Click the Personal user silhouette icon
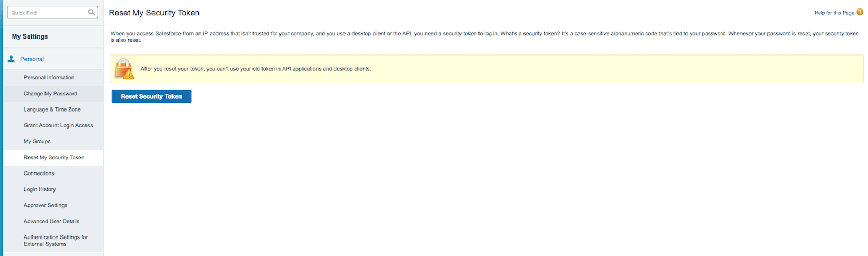This screenshot has width=868, height=256. [11, 59]
